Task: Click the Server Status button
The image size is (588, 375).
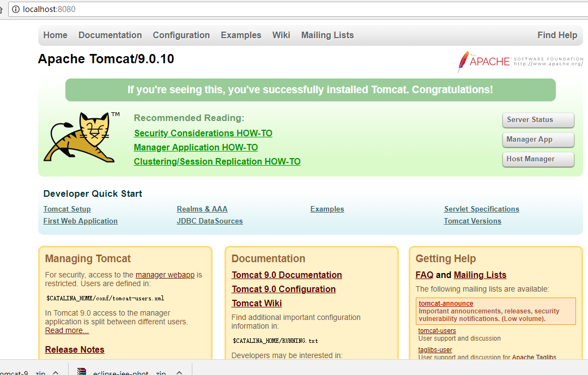Action: point(538,120)
